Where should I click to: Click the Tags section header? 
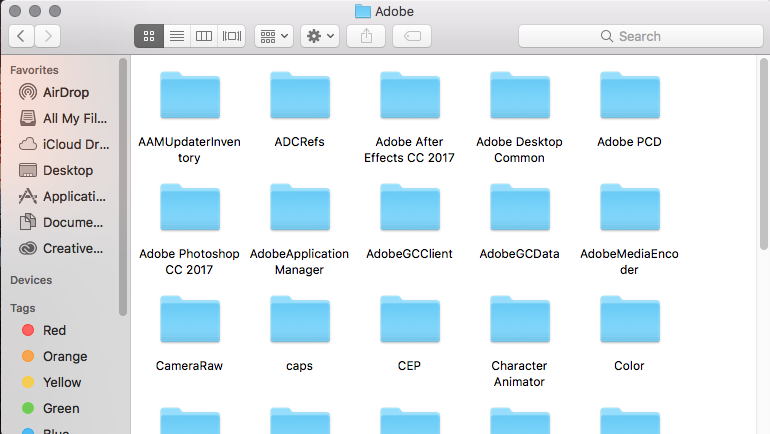tap(23, 308)
